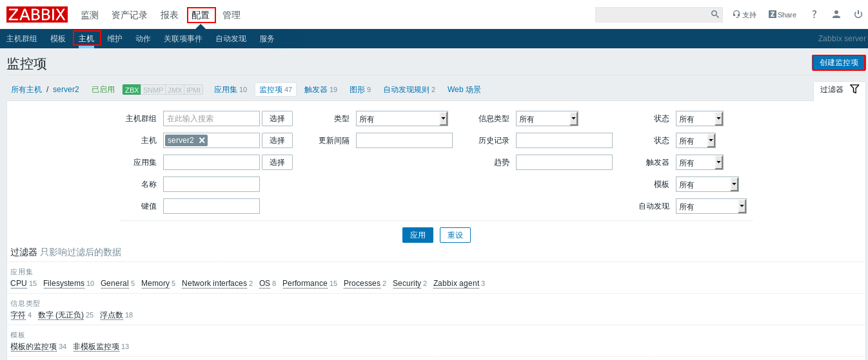Switch to the 自动发现规则 2 tab
The height and width of the screenshot is (360, 868).
click(409, 90)
